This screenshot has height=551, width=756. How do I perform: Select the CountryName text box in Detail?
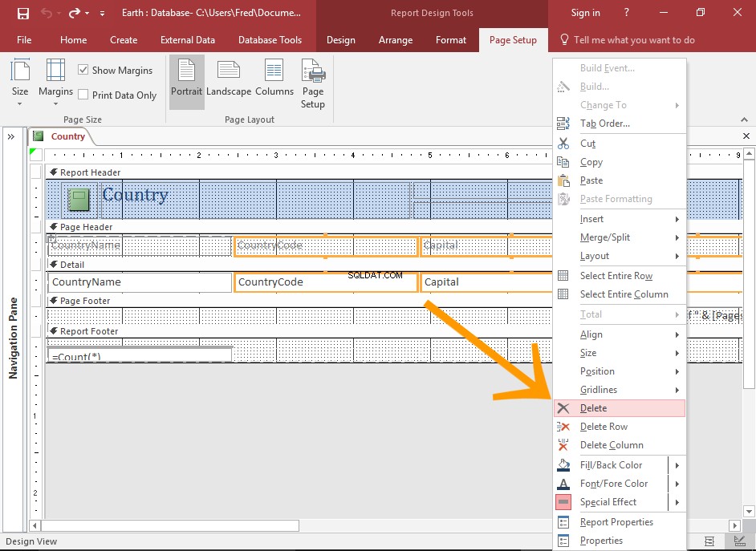140,282
